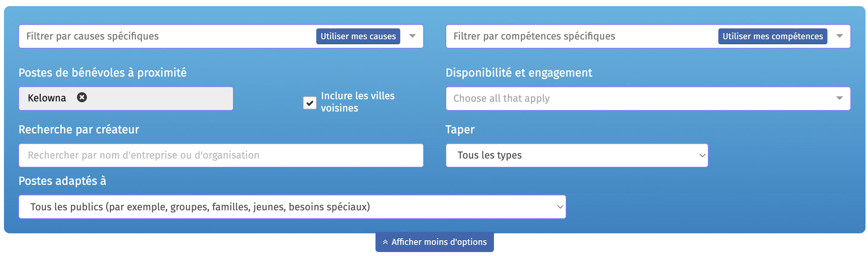This screenshot has height=256, width=868.
Task: Open the Tous les types dropdown
Action: pyautogui.click(x=577, y=155)
